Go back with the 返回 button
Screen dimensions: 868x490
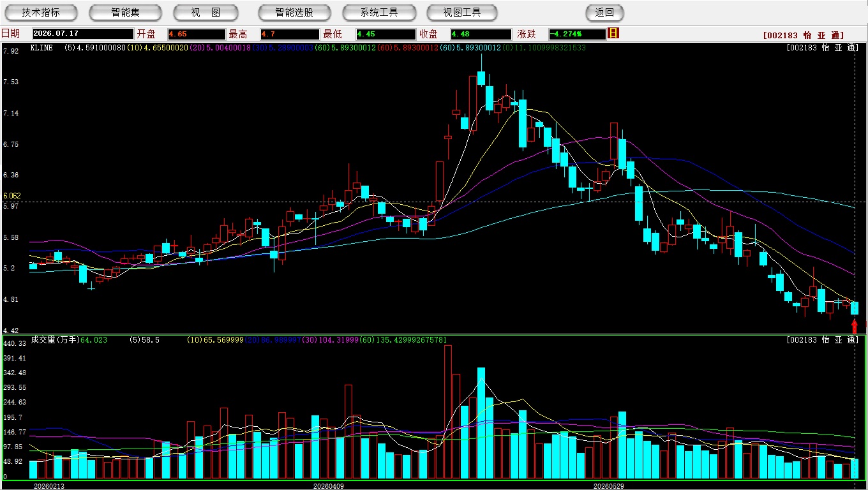click(604, 12)
